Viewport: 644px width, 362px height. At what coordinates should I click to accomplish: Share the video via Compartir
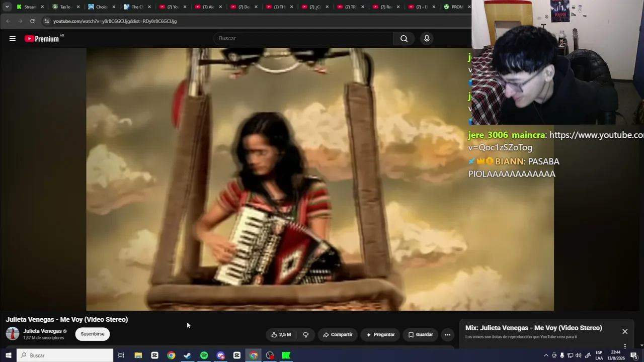(x=338, y=334)
